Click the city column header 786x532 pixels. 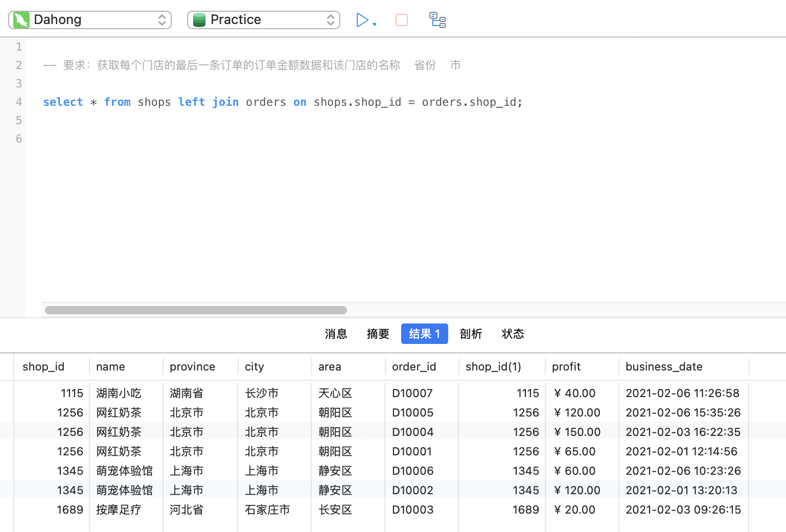click(x=274, y=366)
